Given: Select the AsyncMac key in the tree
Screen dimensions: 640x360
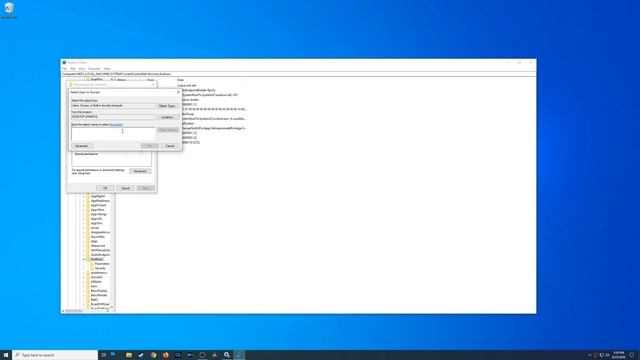Looking at the screenshot, I should click(98, 237).
